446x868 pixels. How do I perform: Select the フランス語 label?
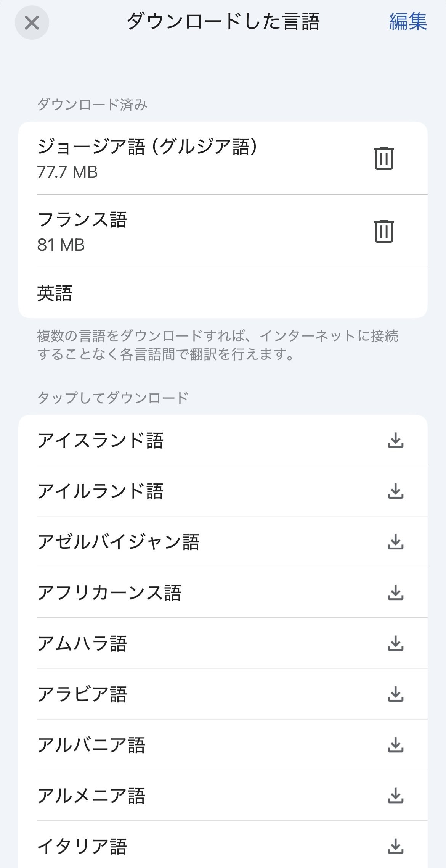(82, 220)
